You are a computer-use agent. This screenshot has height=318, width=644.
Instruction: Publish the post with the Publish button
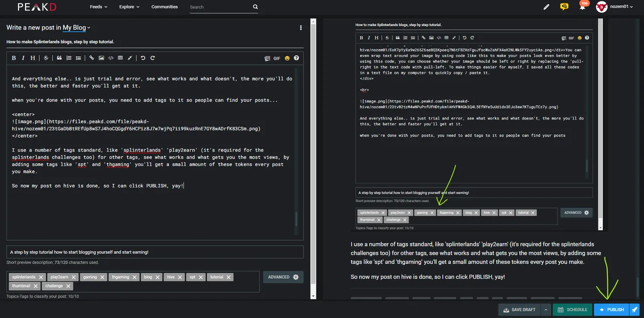click(x=611, y=309)
